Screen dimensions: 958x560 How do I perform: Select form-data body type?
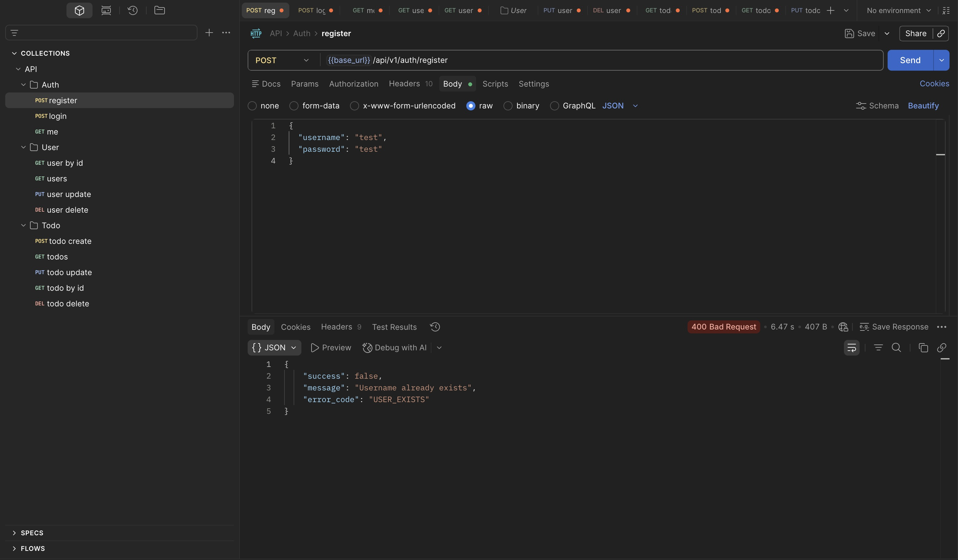[294, 105]
